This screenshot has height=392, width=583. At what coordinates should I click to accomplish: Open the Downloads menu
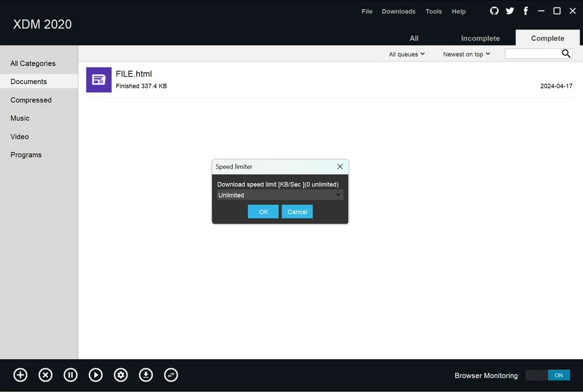tap(398, 12)
